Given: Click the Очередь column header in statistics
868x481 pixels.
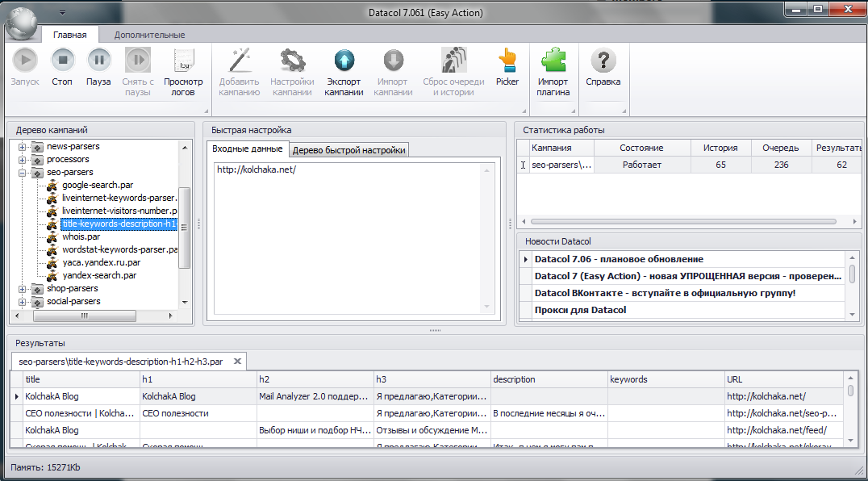Looking at the screenshot, I should pos(781,148).
